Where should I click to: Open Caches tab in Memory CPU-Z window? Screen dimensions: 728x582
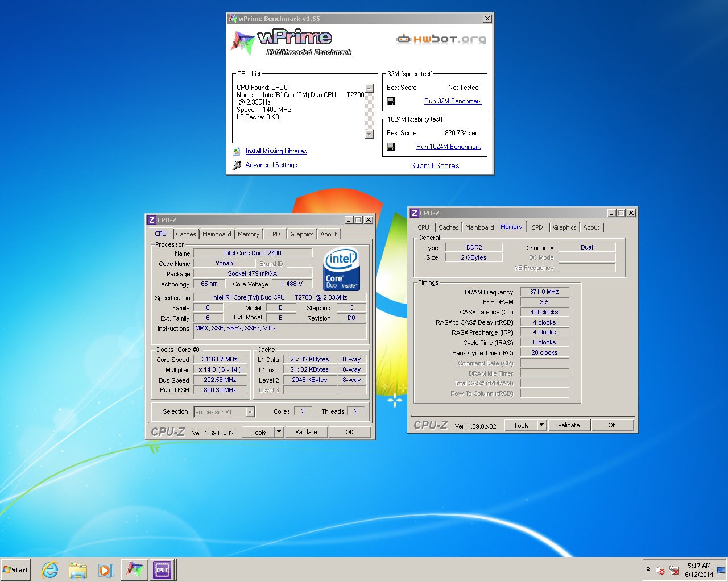(x=448, y=227)
